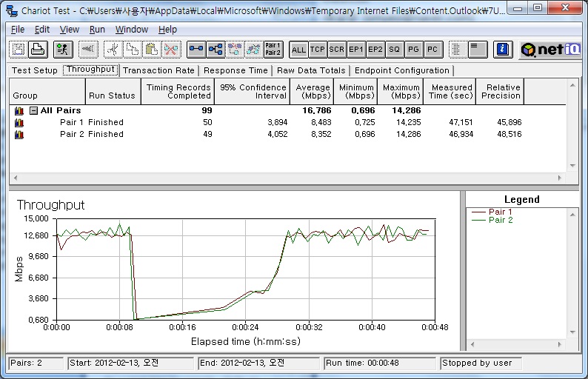Click the Chariot Test title bar icon
The width and height of the screenshot is (588, 379).
click(12, 11)
